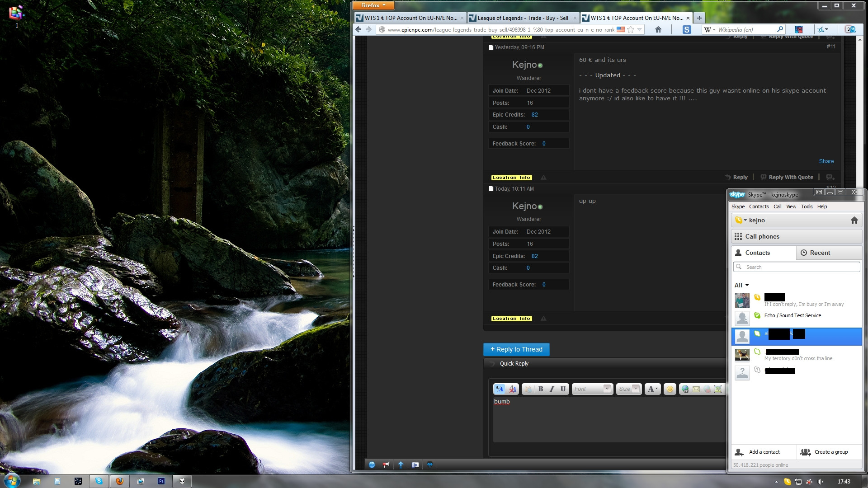Image resolution: width=868 pixels, height=488 pixels.
Task: Toggle underline formatting in reply editor
Action: click(563, 389)
